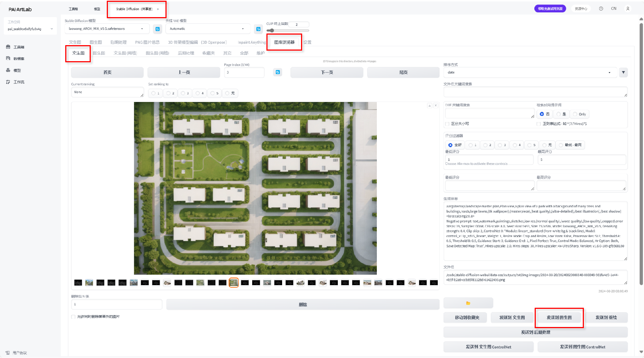Click 发送到 图生图 button
The height and width of the screenshot is (358, 644).
pyautogui.click(x=559, y=318)
